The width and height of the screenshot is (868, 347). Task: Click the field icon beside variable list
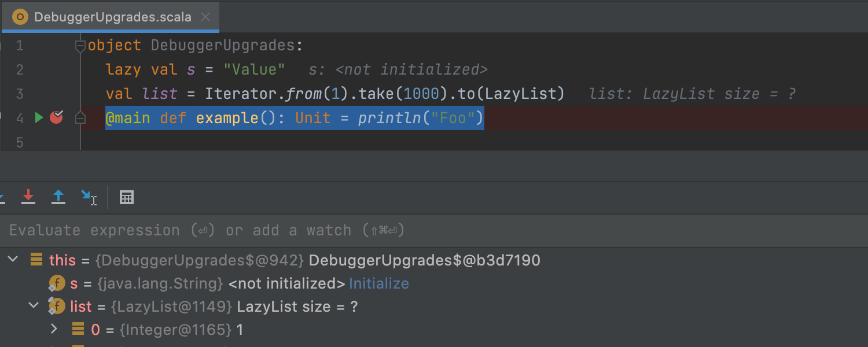pos(56,307)
